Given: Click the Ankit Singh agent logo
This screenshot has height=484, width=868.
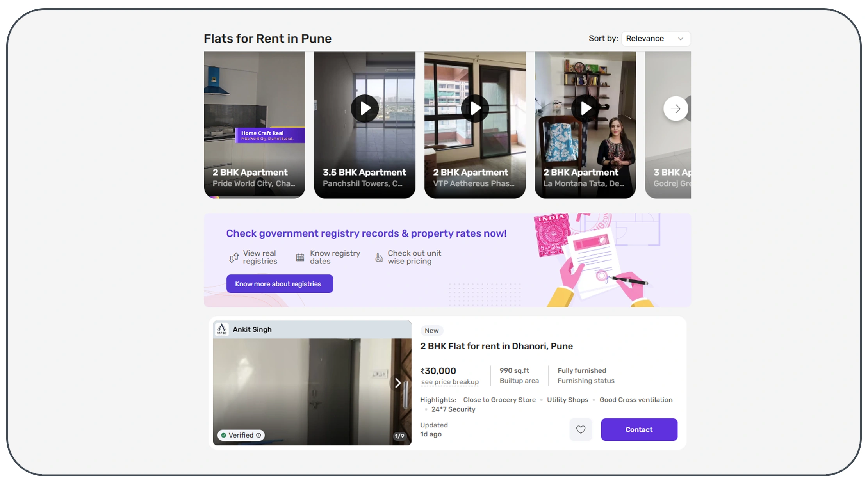Looking at the screenshot, I should tap(222, 329).
